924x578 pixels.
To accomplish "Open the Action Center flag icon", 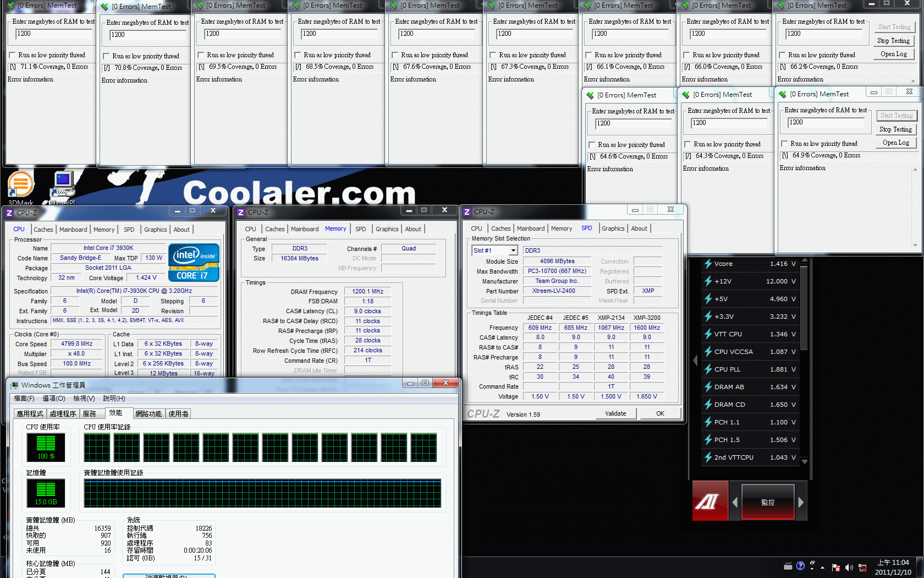I will coord(836,568).
